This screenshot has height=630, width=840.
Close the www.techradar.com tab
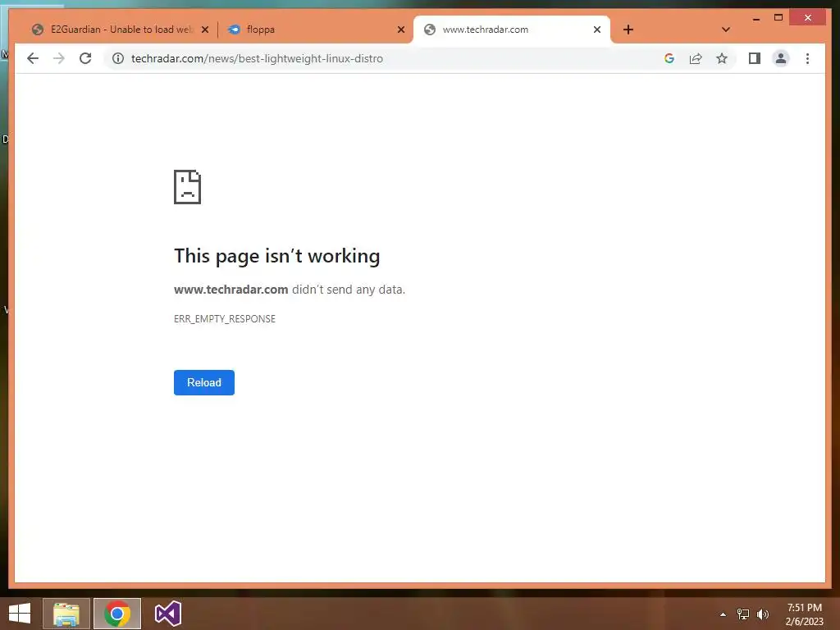pyautogui.click(x=597, y=30)
